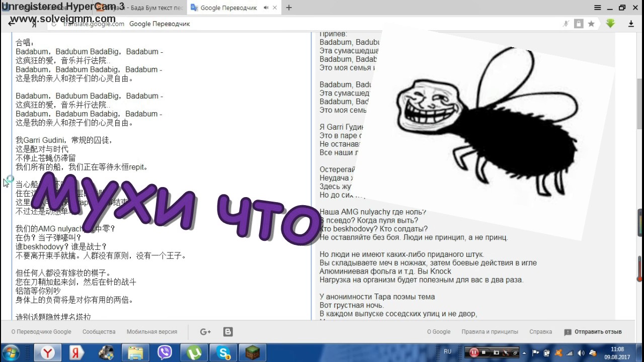Open the network signal tray icon

click(x=569, y=352)
